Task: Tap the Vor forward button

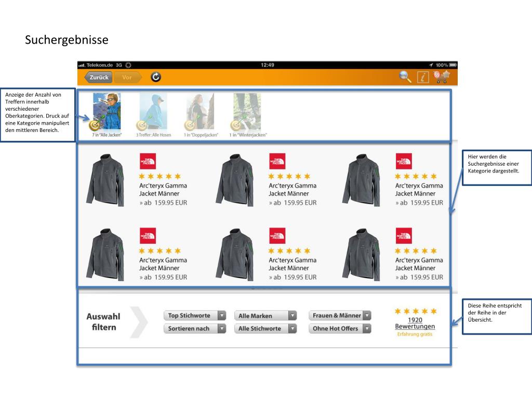Action: [x=127, y=77]
